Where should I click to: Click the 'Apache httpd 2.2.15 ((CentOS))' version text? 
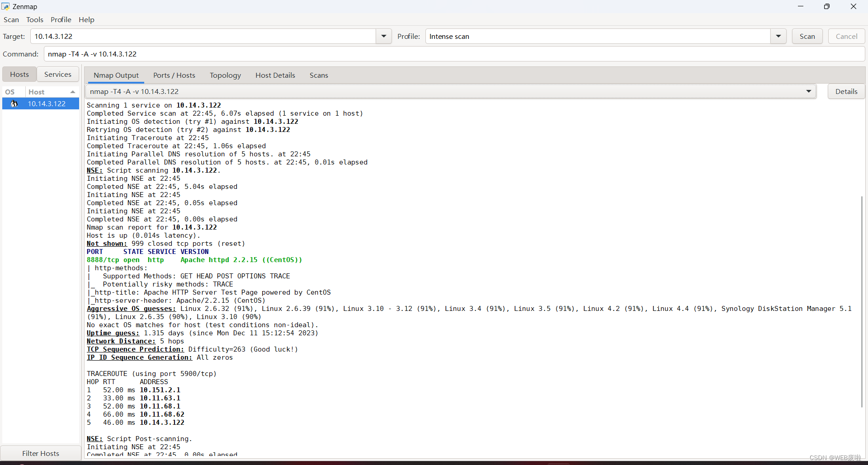pyautogui.click(x=241, y=260)
